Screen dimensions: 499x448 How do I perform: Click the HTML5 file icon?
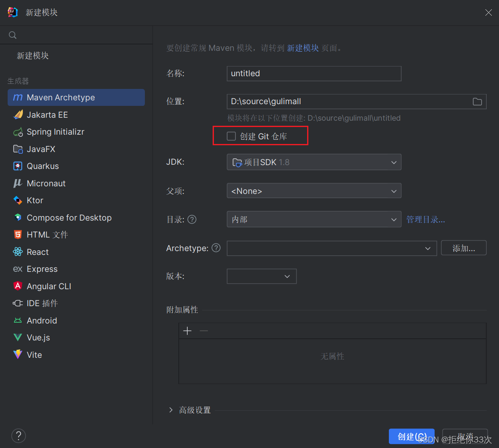click(18, 235)
